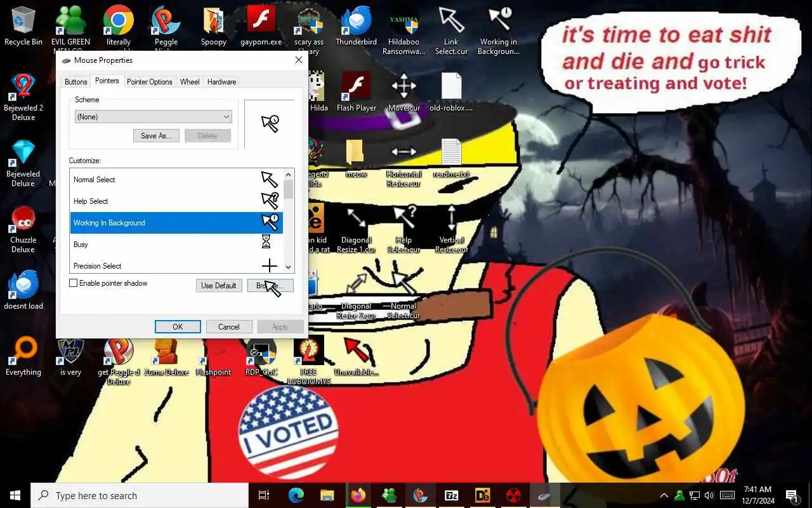This screenshot has width=812, height=508.
Task: Open the FREE LOBOTOMYS desktop icon
Action: (x=308, y=361)
